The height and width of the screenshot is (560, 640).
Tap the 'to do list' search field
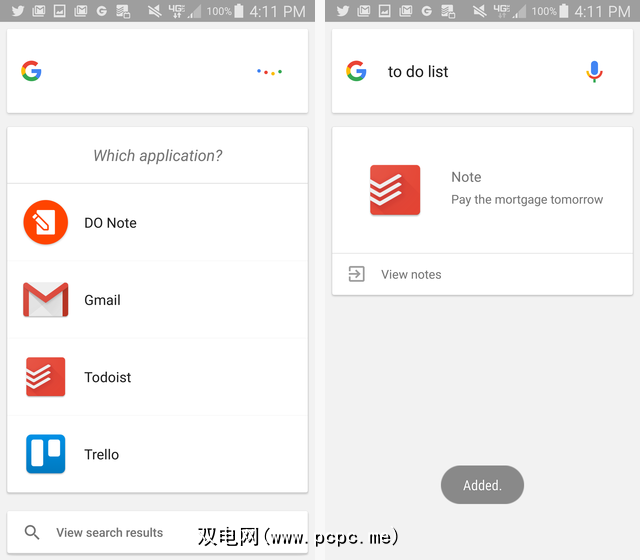tap(482, 71)
